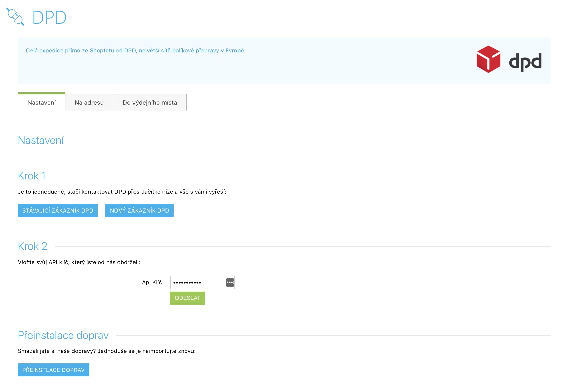Click text 'Smazali jste si naše dopravy?'
Viewport: 565px width, 392px height.
[57, 351]
